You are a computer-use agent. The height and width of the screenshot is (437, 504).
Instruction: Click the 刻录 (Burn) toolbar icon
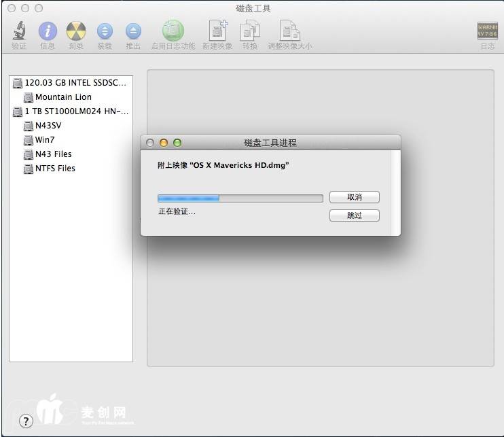click(76, 31)
